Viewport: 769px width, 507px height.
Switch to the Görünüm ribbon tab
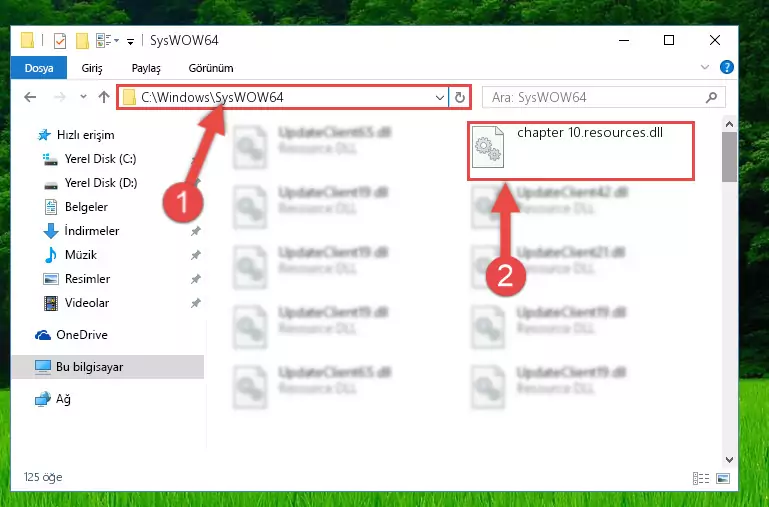211,68
